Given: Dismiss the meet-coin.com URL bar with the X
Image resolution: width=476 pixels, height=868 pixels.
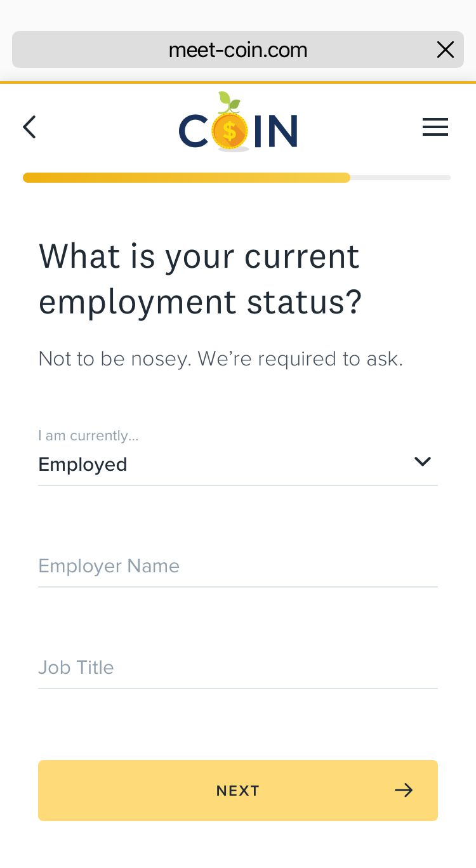Looking at the screenshot, I should pos(446,49).
